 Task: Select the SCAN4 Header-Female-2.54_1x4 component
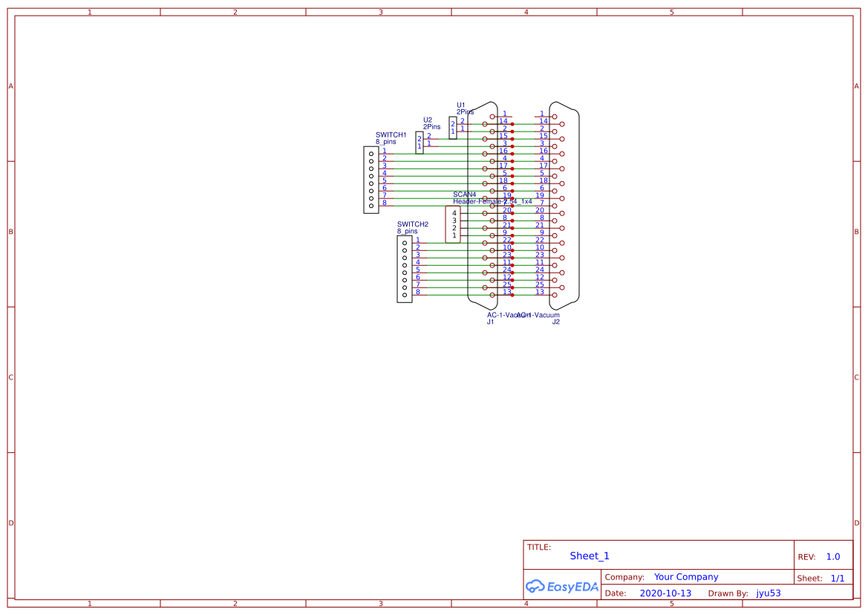454,224
